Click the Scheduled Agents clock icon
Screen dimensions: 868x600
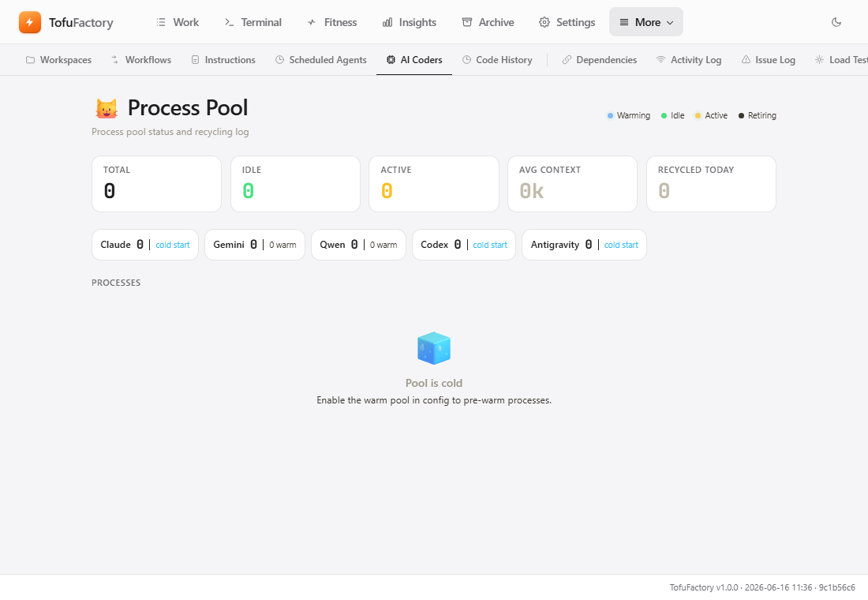click(279, 60)
